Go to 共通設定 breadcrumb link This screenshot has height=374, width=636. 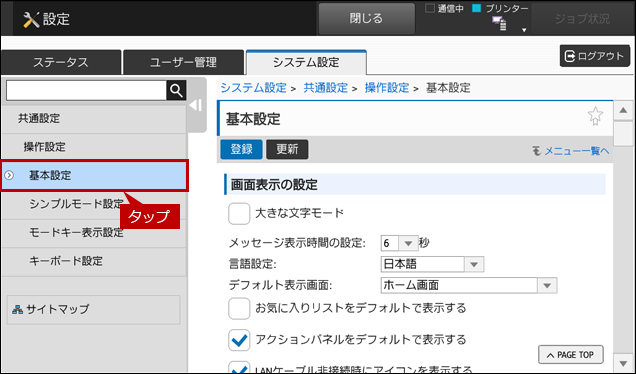[326, 88]
